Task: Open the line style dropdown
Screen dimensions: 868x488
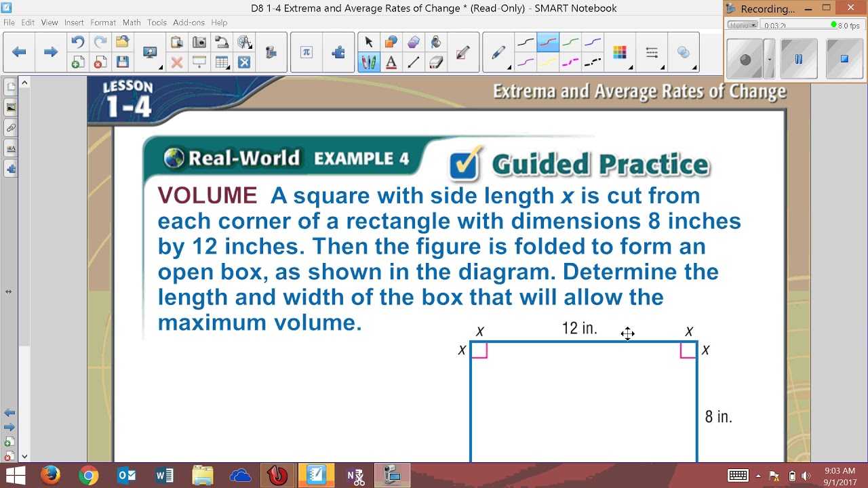Action: (x=652, y=53)
